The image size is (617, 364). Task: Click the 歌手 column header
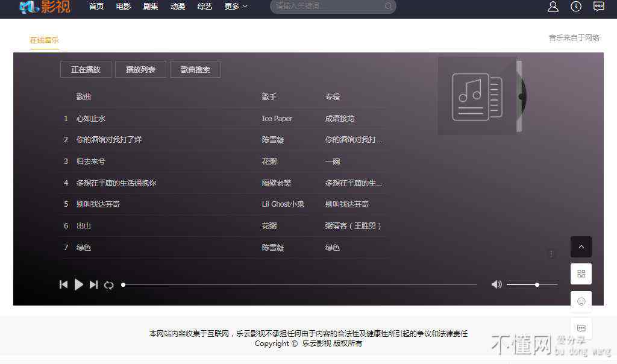tap(269, 97)
